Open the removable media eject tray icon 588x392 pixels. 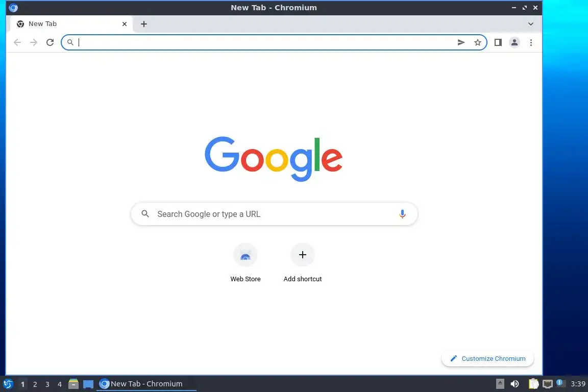tap(500, 384)
